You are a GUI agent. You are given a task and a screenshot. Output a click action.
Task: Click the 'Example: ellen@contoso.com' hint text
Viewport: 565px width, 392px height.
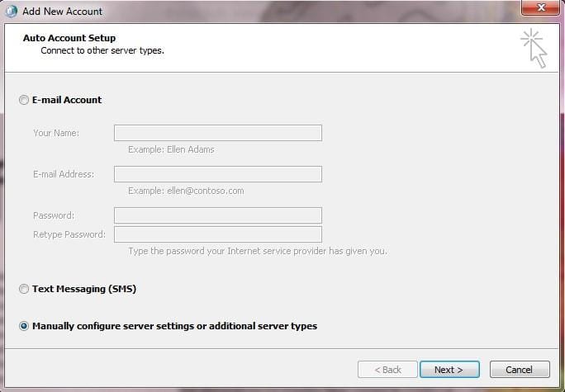[186, 191]
